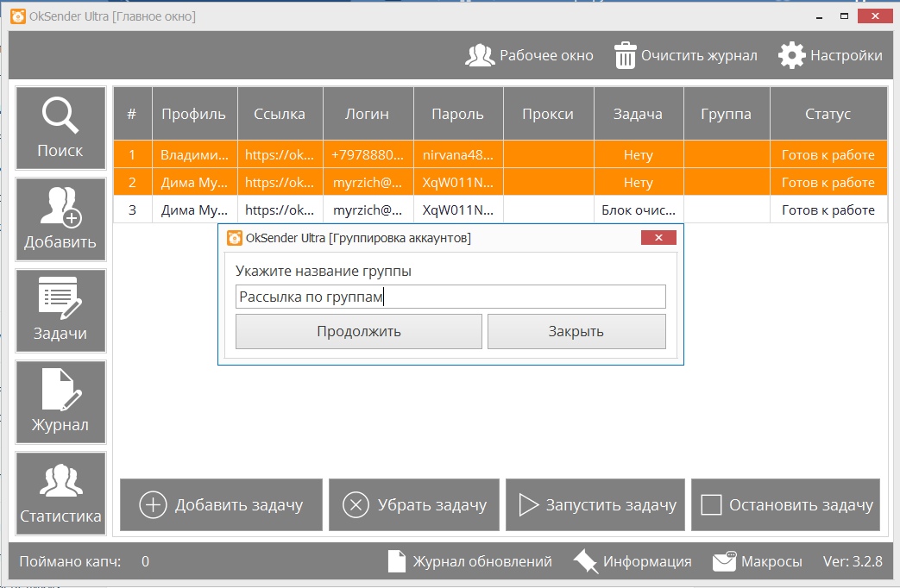The height and width of the screenshot is (588, 900).
Task: Switch to Рабочее окно
Action: tap(480, 55)
